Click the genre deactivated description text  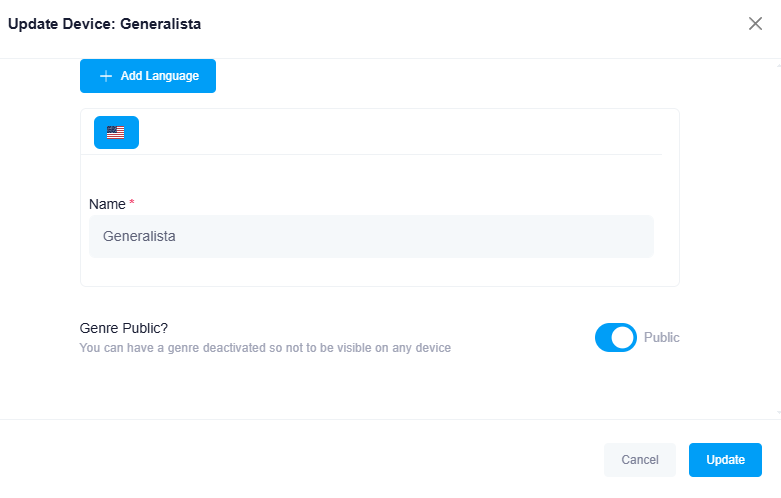coord(265,348)
